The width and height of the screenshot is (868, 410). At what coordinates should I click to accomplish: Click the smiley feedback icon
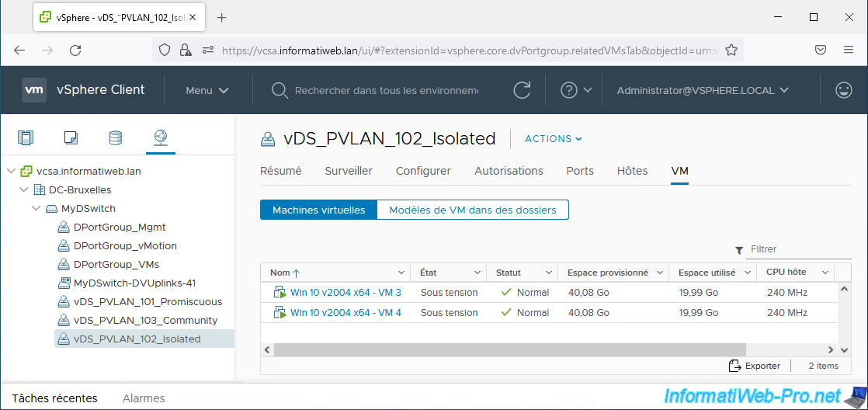click(844, 90)
